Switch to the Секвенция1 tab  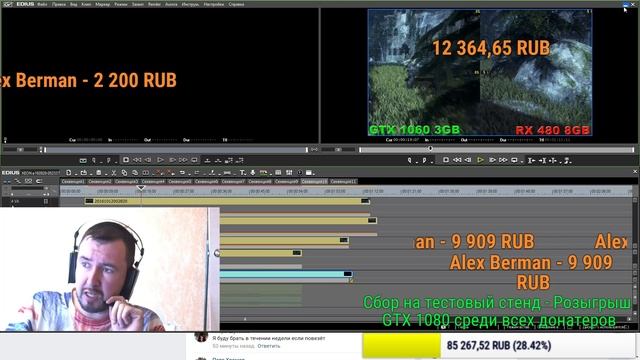[73, 181]
